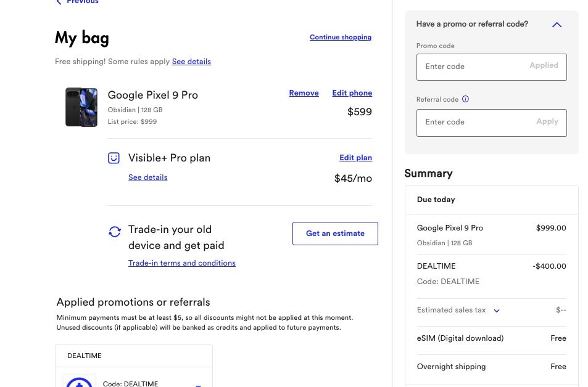This screenshot has height=387, width=588.
Task: Go back using the Previous link
Action: tap(78, 2)
